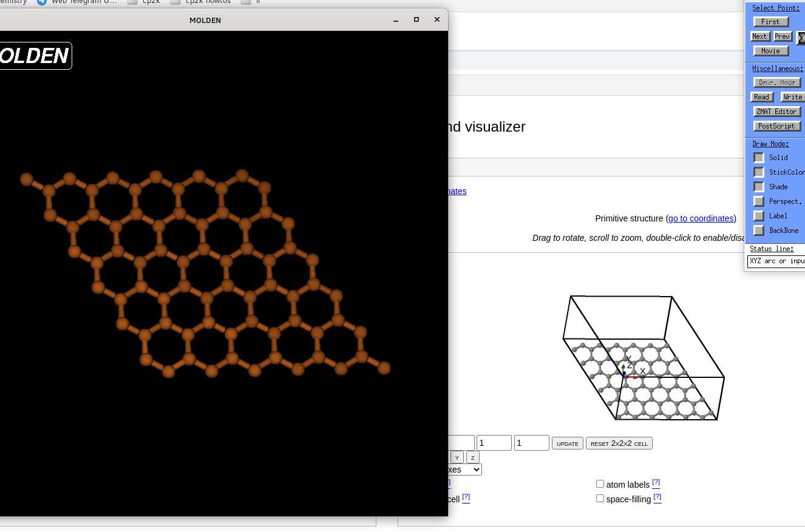Click the XYZ status line input field
This screenshot has height=532, width=805.
[776, 261]
